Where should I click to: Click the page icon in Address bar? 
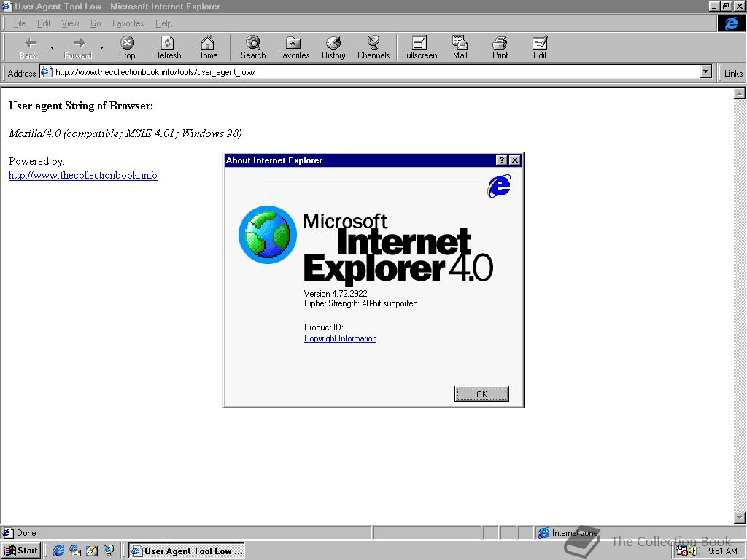(47, 72)
